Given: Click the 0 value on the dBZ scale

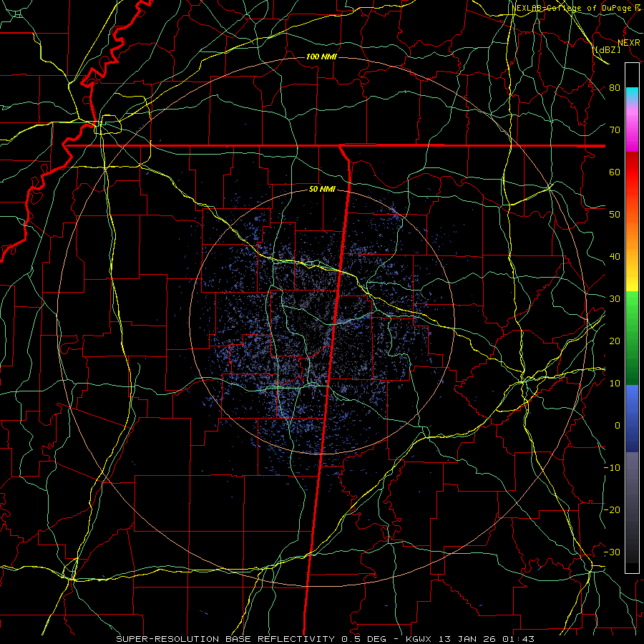Looking at the screenshot, I should [x=618, y=426].
